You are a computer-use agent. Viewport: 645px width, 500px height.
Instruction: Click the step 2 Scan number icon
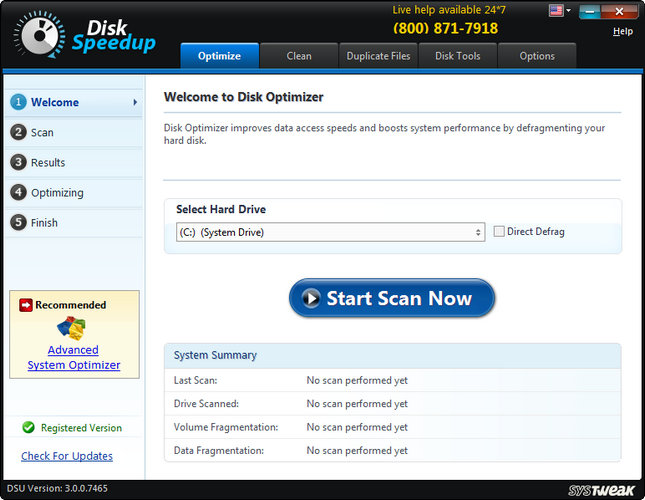tap(18, 132)
